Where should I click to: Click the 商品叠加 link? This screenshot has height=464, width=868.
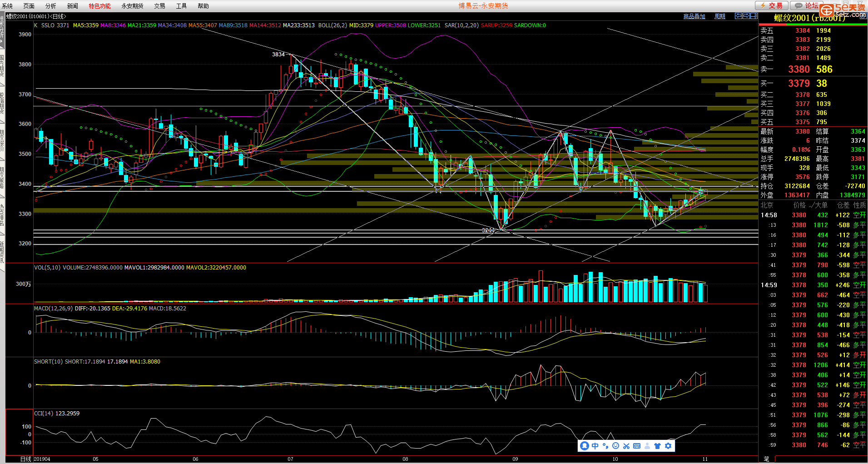click(x=694, y=16)
